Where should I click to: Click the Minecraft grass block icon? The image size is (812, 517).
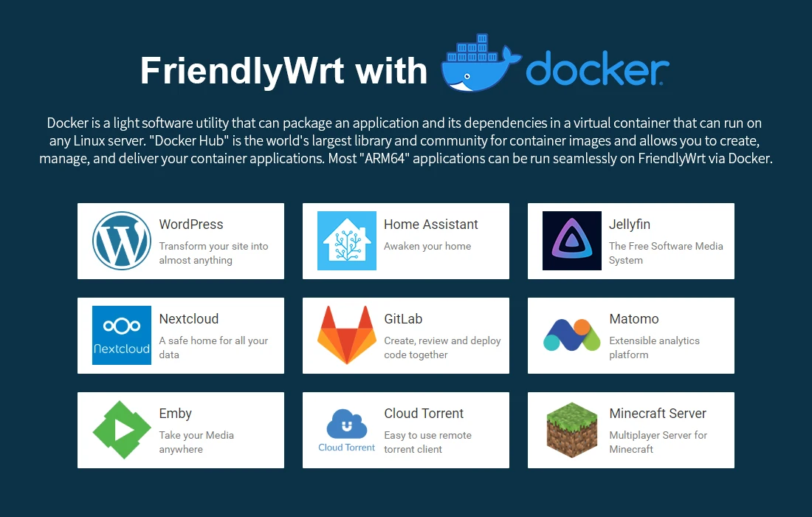572,430
